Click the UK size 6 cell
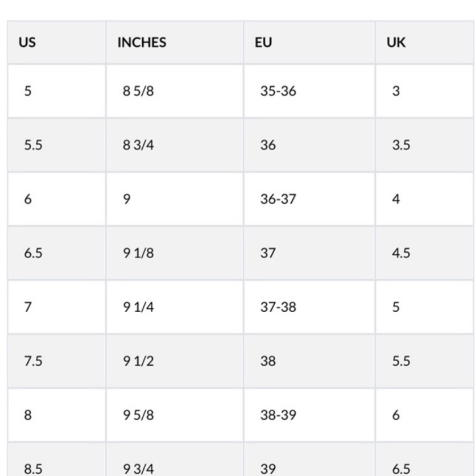The width and height of the screenshot is (476, 476). (425, 415)
